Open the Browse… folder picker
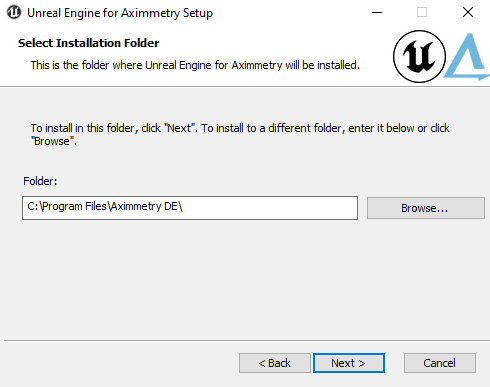The image size is (490, 387). (426, 208)
